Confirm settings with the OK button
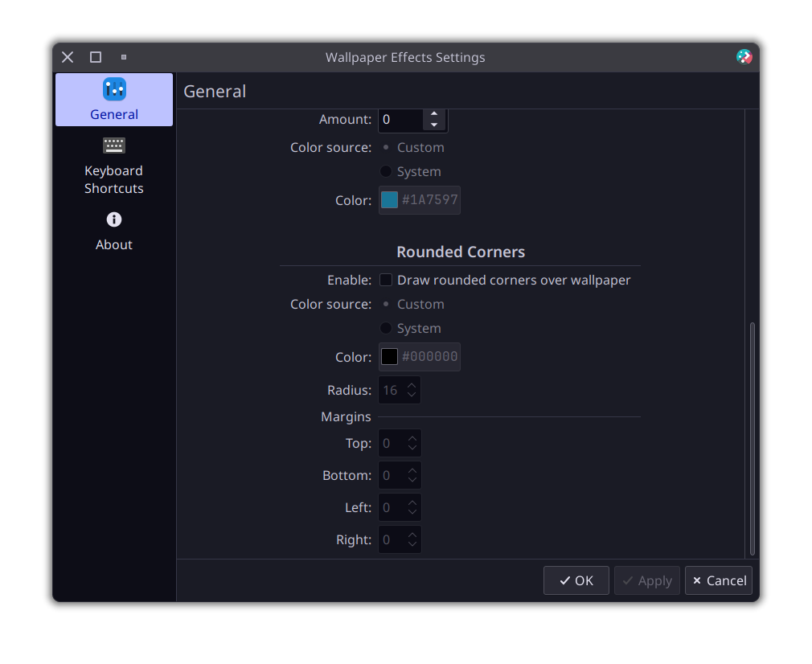 pos(576,580)
